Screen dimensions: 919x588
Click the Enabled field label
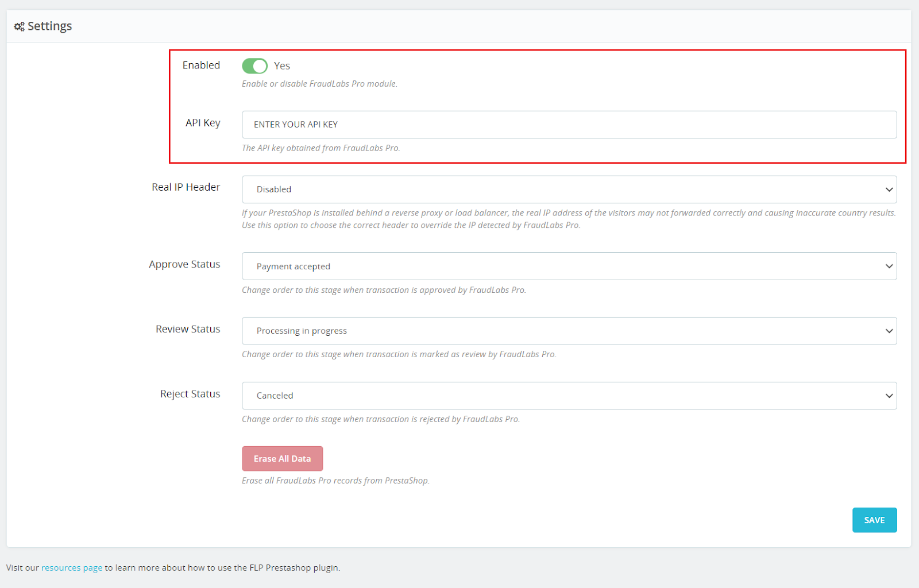coord(201,65)
